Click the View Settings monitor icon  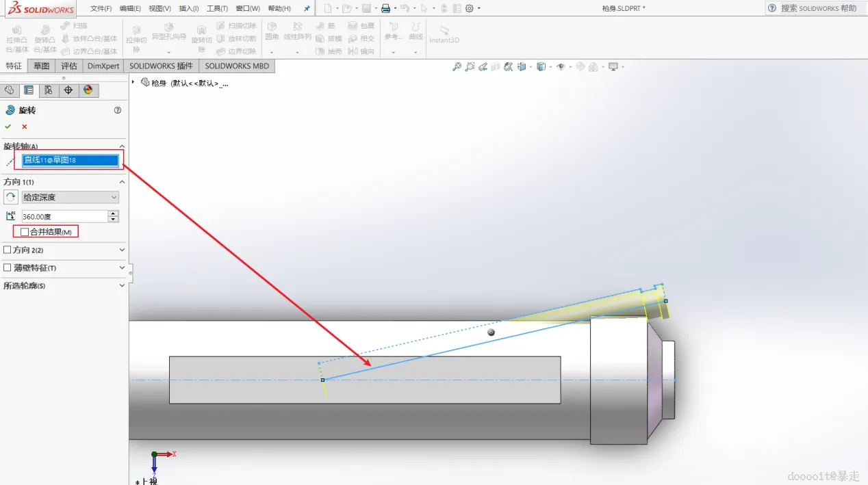click(x=613, y=67)
